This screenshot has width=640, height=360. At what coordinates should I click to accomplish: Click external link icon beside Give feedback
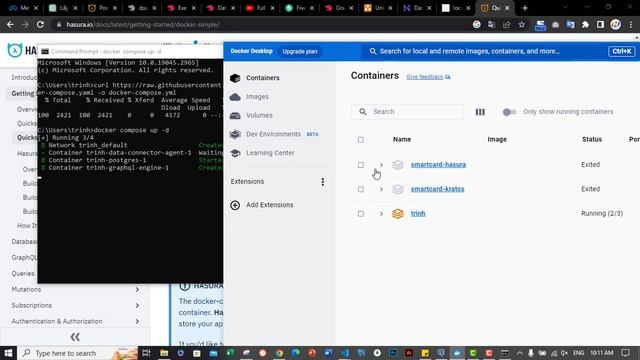(x=448, y=77)
